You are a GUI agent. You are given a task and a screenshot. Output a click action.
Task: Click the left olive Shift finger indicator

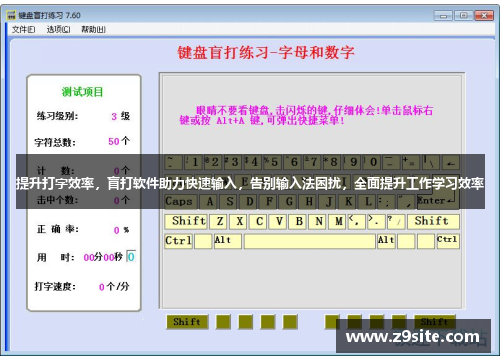coord(187,322)
